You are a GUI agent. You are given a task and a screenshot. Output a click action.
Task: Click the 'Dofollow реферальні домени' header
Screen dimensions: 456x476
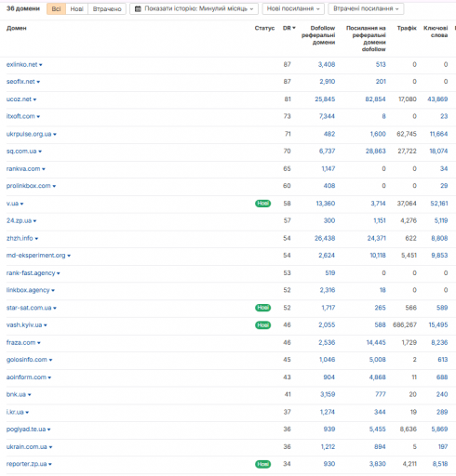318,35
